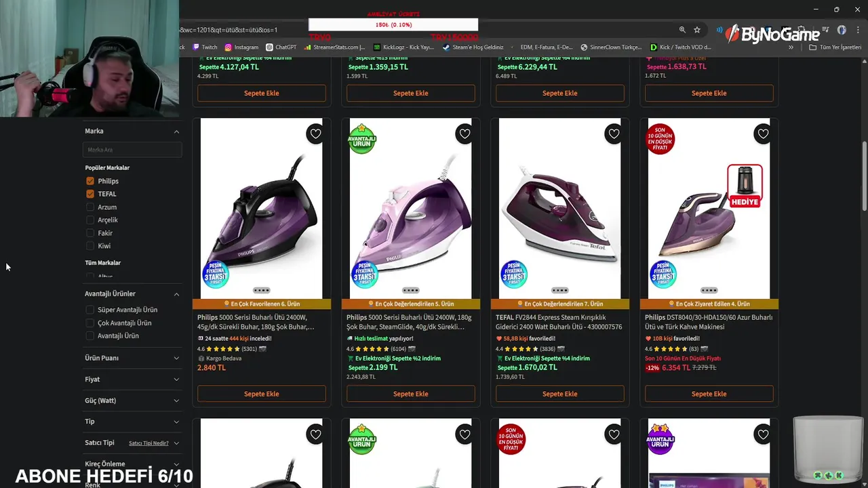Add Philips DST8040 Azur to cart
The image size is (868, 488).
pyautogui.click(x=709, y=394)
